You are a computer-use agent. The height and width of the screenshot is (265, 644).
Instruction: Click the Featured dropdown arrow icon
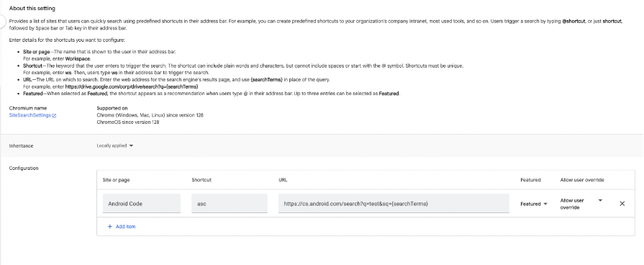click(545, 204)
